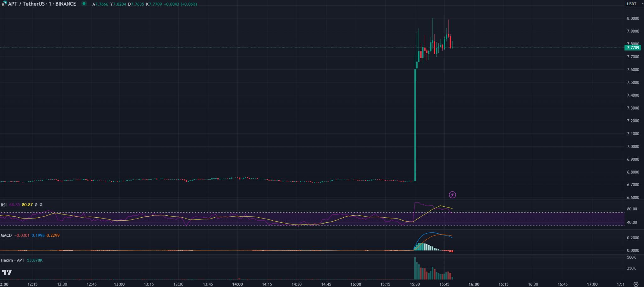Click the APT coin logo icon
This screenshot has height=287, width=644.
click(x=4, y=4)
